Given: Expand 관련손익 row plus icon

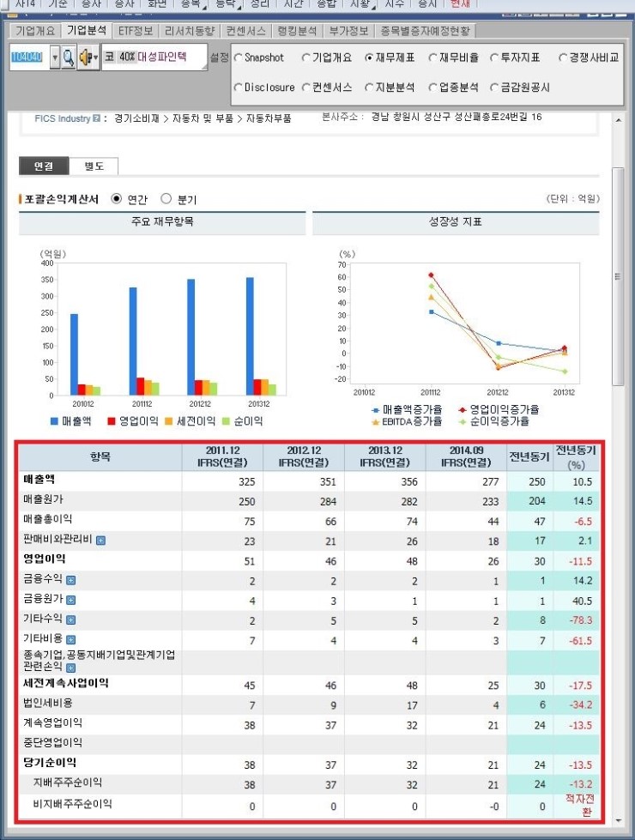Looking at the screenshot, I should 70,668.
